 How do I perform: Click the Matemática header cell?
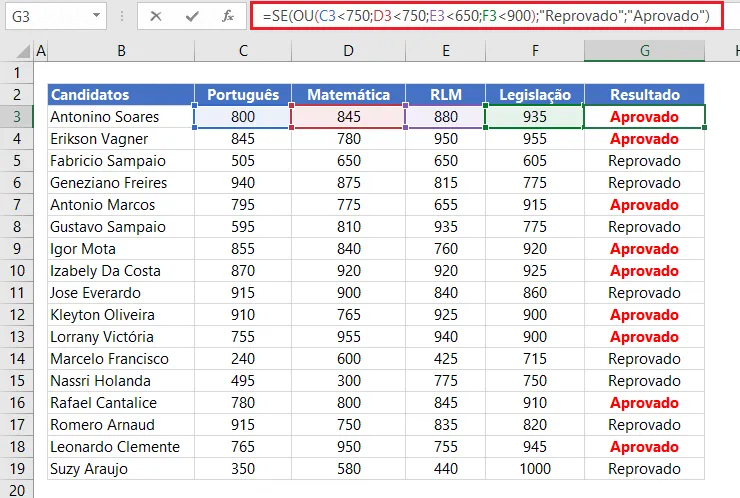348,94
